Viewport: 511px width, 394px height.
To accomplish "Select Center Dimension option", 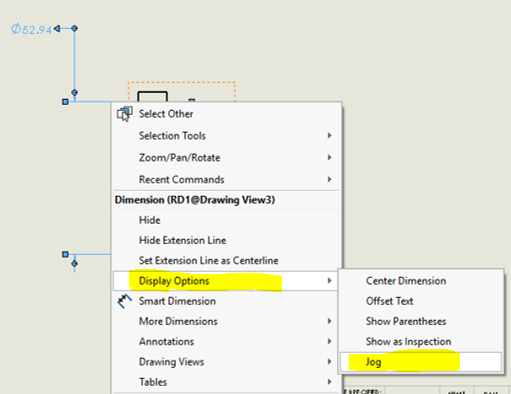I will pos(421,281).
